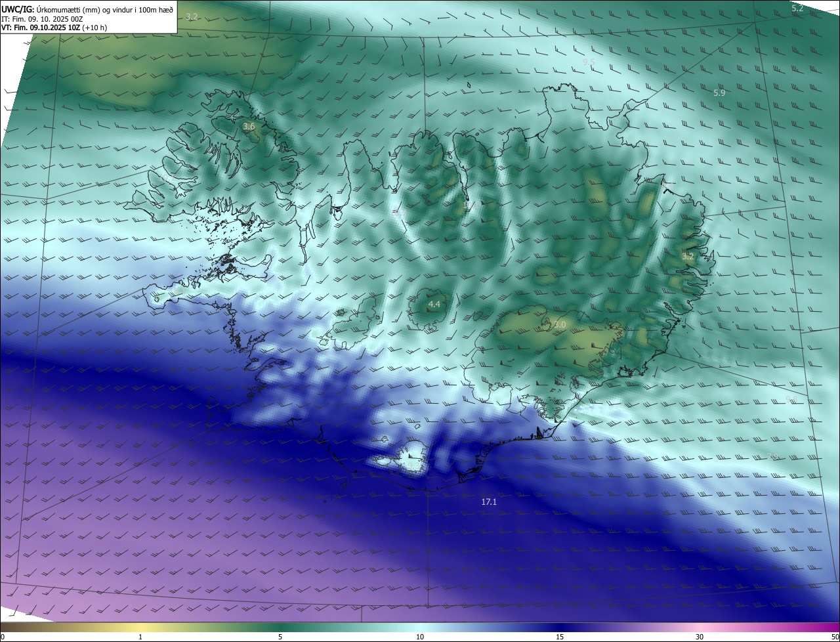Click the 5.9 value northeast of Iceland

click(x=719, y=93)
